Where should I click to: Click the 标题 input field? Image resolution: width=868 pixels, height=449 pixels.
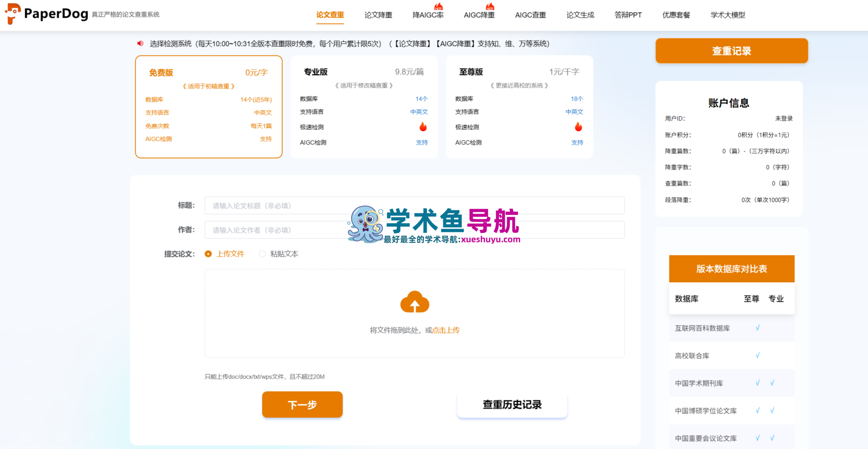415,205
